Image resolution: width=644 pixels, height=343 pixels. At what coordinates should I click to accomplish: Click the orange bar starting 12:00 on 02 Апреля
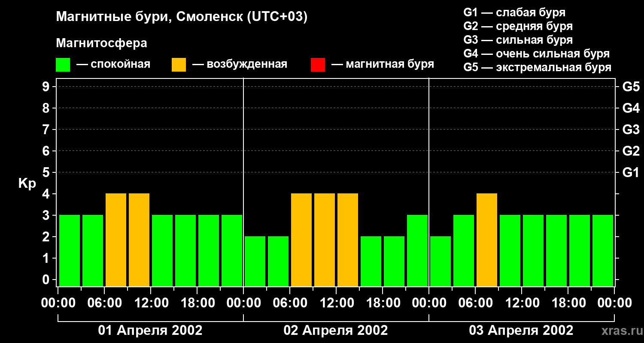tap(348, 240)
